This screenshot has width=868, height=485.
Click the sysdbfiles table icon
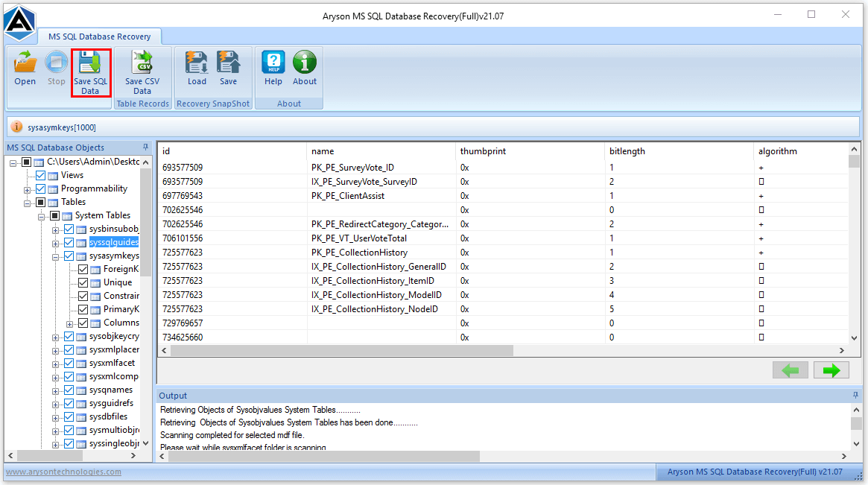coord(81,417)
